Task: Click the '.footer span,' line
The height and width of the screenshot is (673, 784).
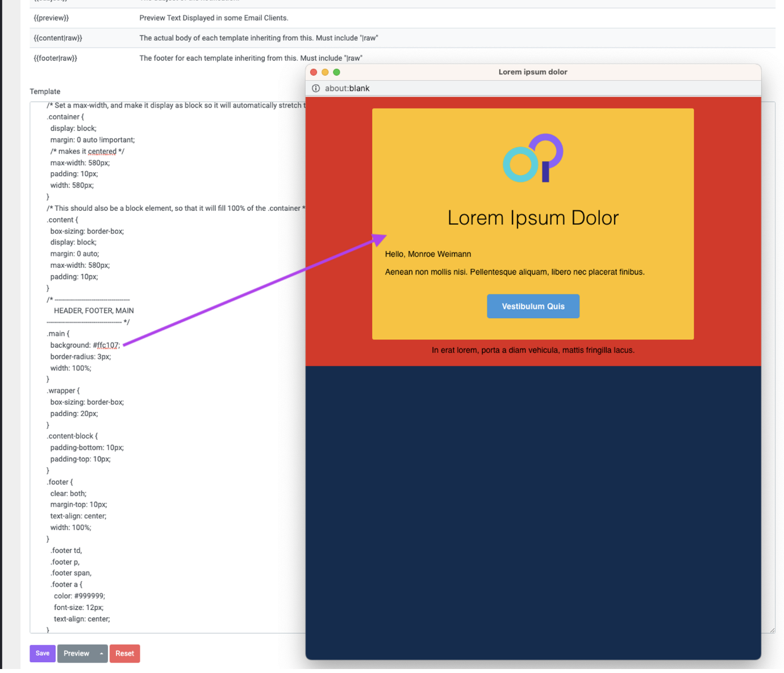Action: point(71,573)
